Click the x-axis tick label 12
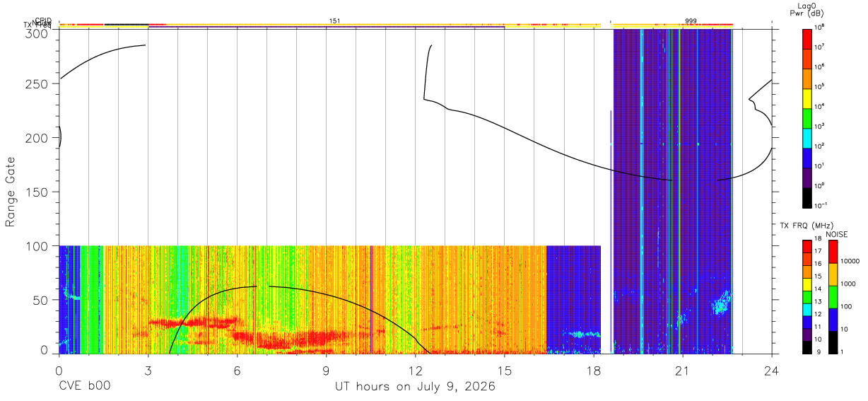Screen dimensions: 868x401 point(415,370)
